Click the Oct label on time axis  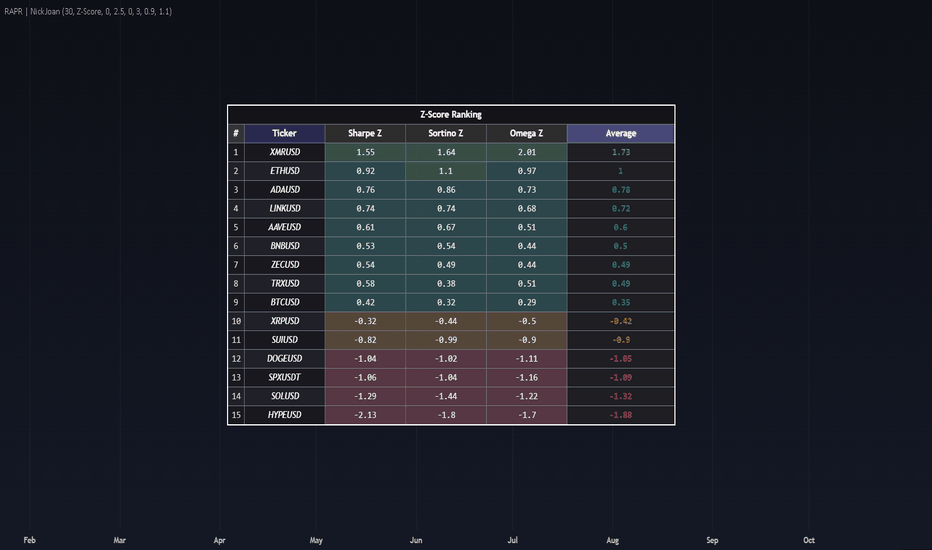809,540
